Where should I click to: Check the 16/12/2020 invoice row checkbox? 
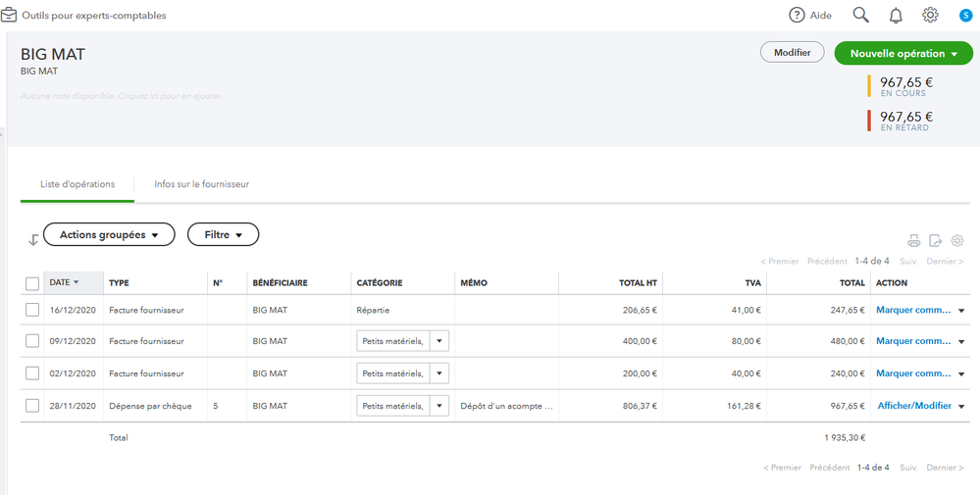pyautogui.click(x=32, y=311)
